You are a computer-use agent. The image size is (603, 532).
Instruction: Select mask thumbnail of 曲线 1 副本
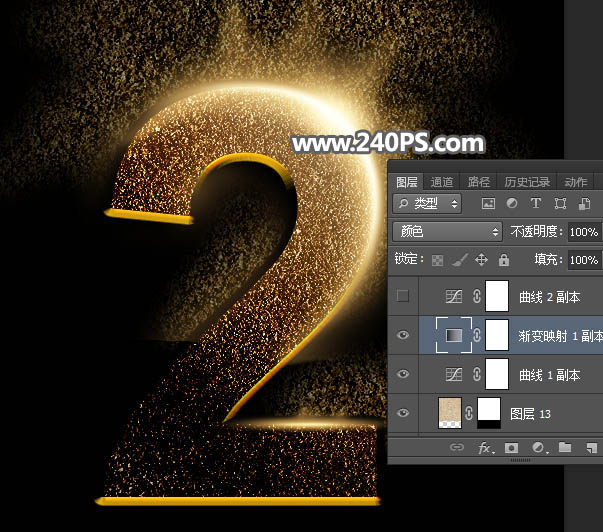pyautogui.click(x=497, y=374)
